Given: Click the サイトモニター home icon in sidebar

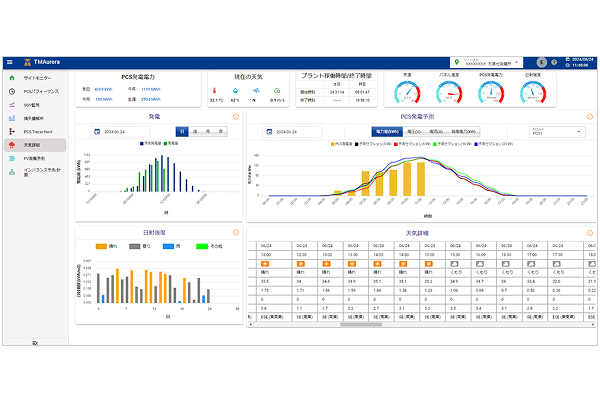Looking at the screenshot, I should pyautogui.click(x=11, y=77).
